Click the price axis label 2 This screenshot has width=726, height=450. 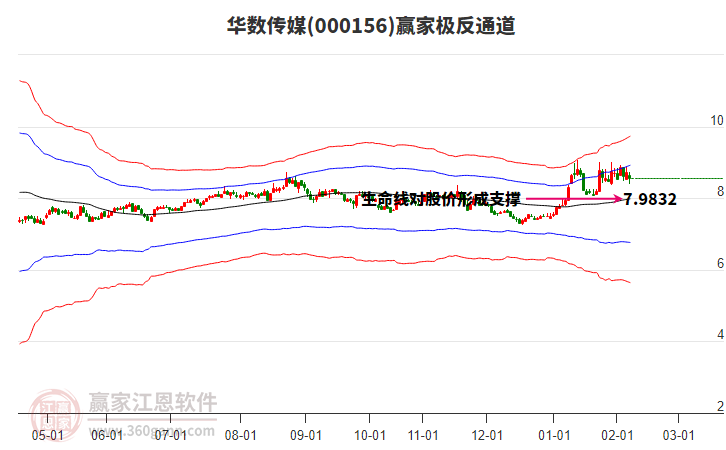coord(720,406)
